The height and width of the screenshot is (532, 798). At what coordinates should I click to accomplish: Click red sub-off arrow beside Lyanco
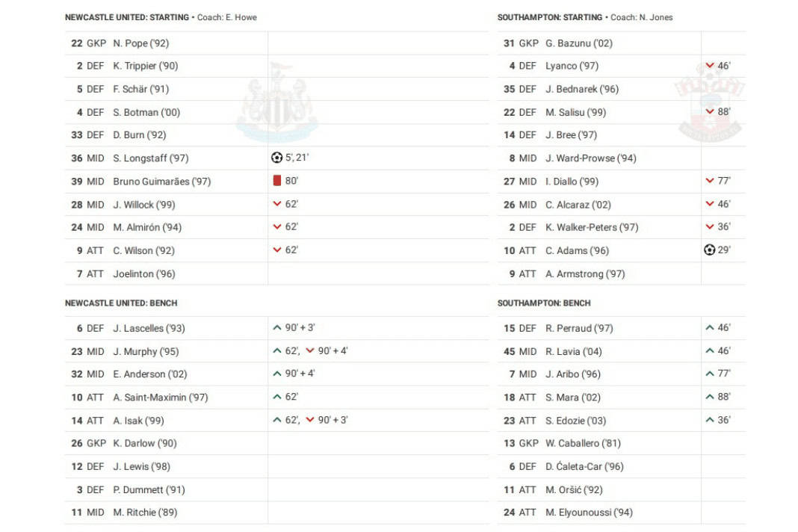coord(710,66)
